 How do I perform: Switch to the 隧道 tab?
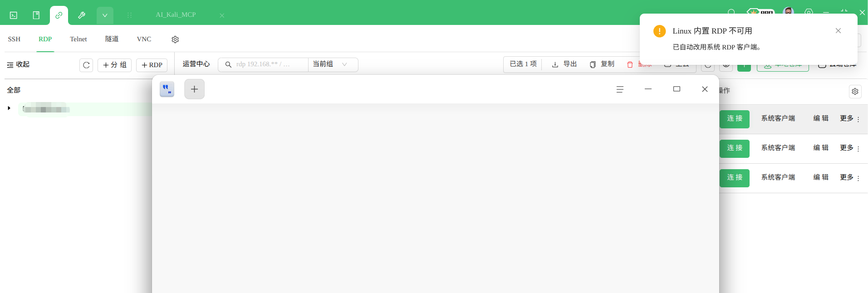(112, 39)
